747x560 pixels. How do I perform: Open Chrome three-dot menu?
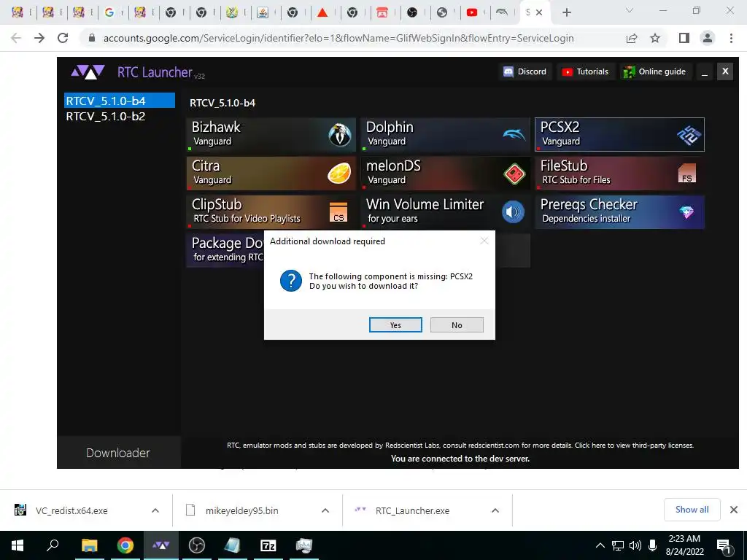coord(731,38)
